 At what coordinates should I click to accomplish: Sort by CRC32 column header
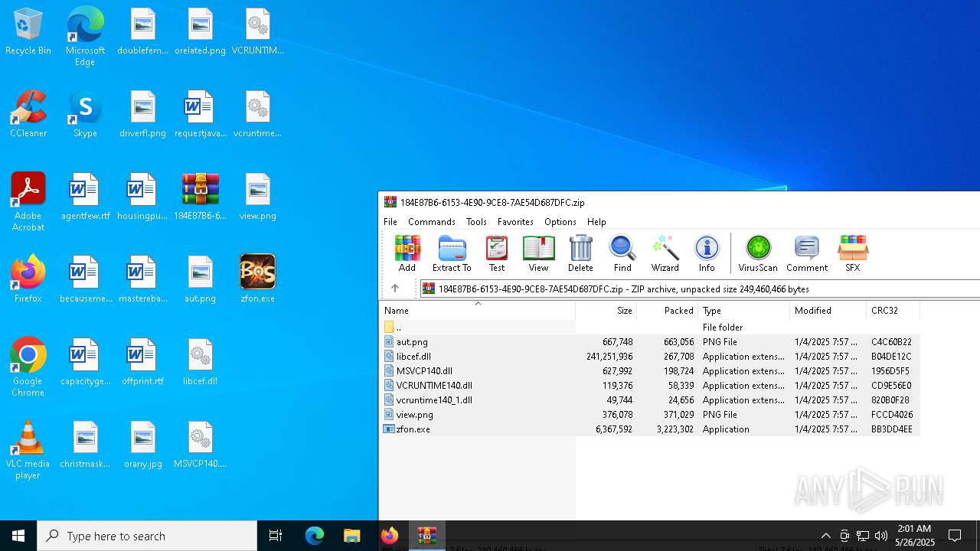(893, 310)
